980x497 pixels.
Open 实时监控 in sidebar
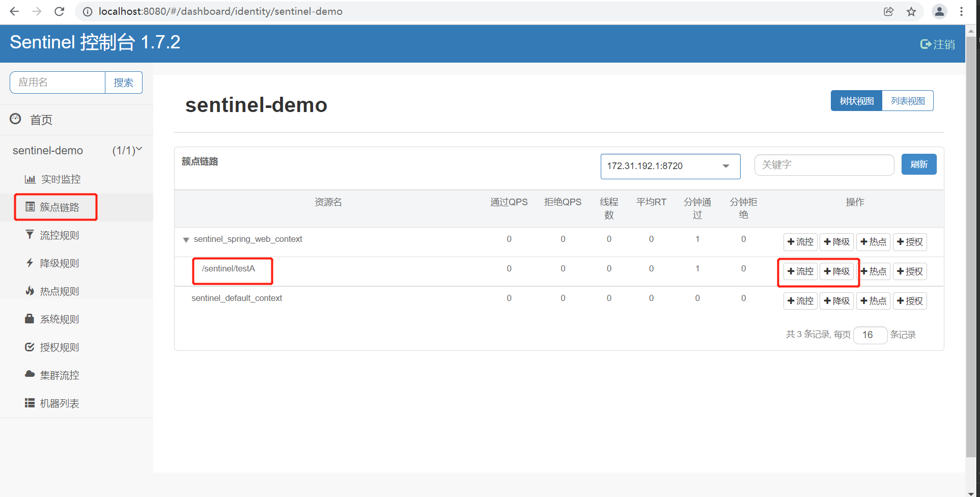[x=53, y=179]
